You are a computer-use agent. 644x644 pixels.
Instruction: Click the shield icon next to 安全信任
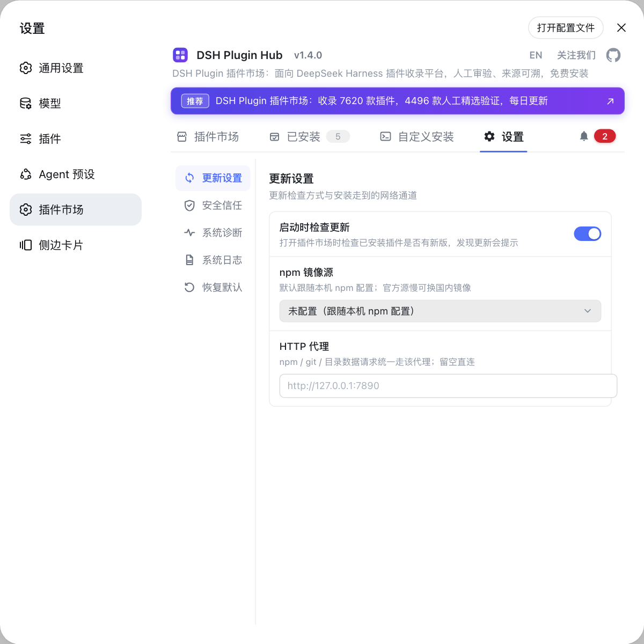[x=189, y=206]
